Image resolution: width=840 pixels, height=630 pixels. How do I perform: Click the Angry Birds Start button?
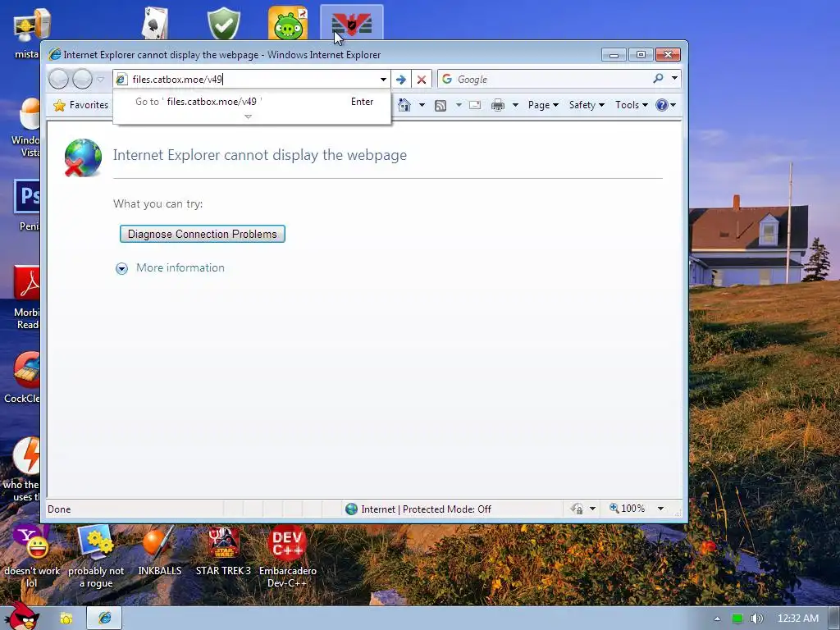(22, 616)
